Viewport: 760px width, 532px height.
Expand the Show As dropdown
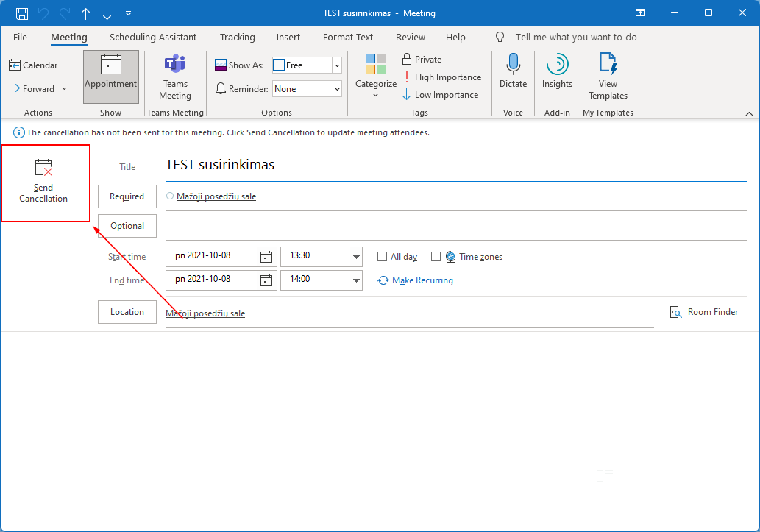[337, 65]
